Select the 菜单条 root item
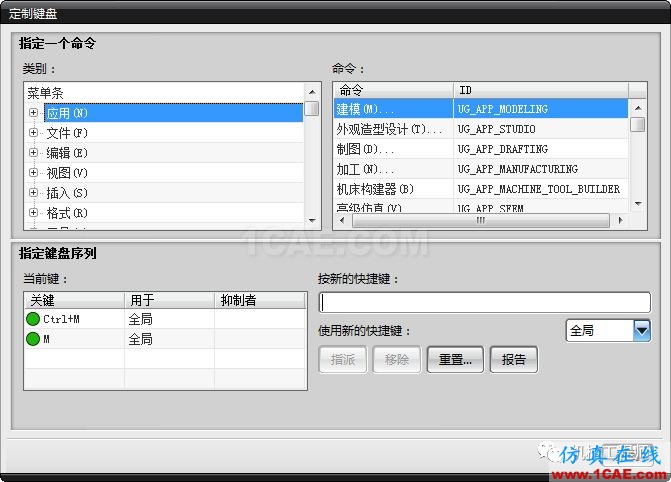671x482 pixels. tap(45, 93)
